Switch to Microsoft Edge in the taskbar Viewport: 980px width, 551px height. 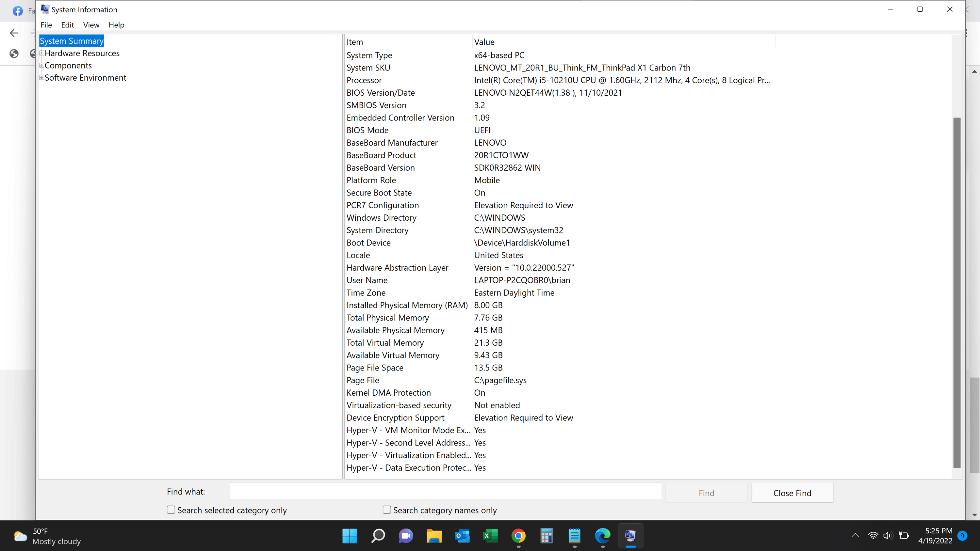[603, 536]
